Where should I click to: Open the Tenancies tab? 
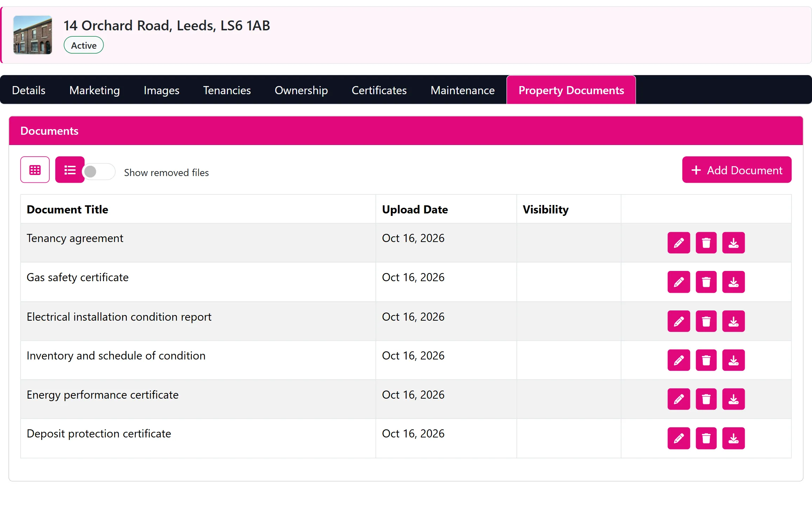[227, 90]
